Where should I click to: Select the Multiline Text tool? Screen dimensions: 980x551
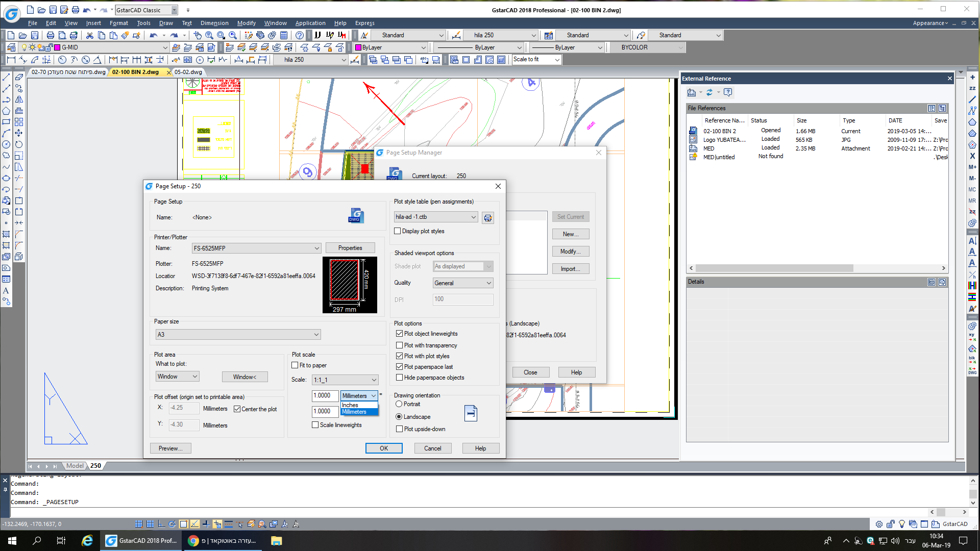pos(6,290)
